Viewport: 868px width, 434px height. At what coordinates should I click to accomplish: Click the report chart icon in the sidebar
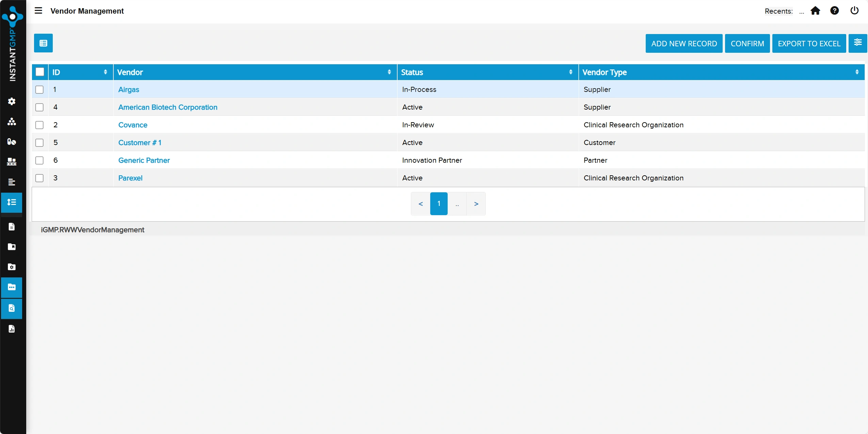[12, 328]
